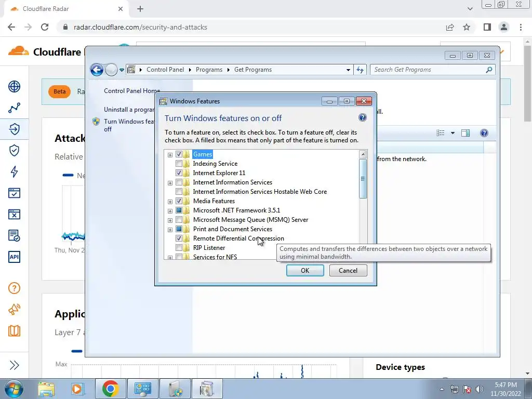This screenshot has width=532, height=399.
Task: Click the open book sidebar icon
Action: click(14, 331)
